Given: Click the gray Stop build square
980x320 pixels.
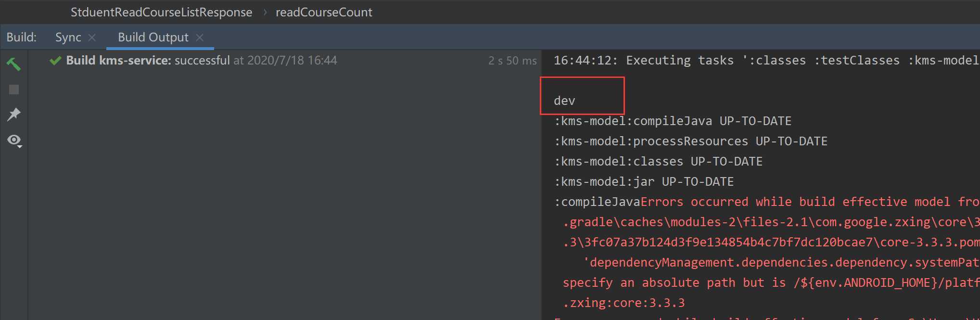Looking at the screenshot, I should click(14, 90).
